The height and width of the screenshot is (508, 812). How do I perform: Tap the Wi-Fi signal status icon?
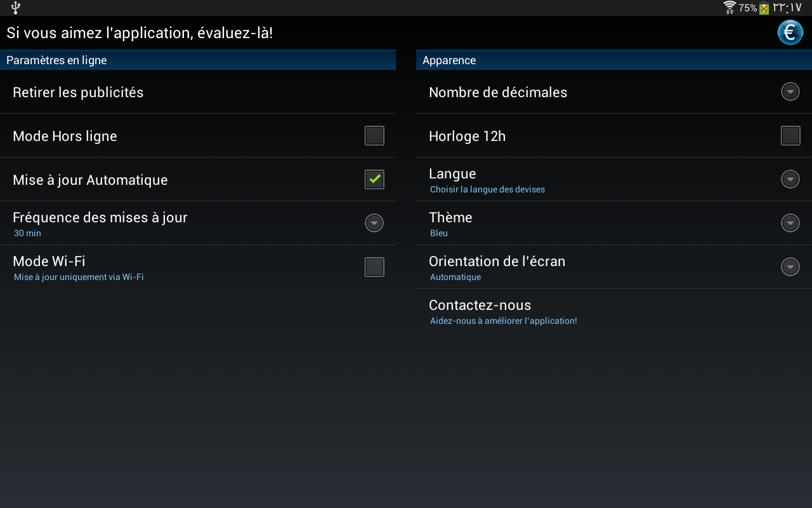coord(730,8)
